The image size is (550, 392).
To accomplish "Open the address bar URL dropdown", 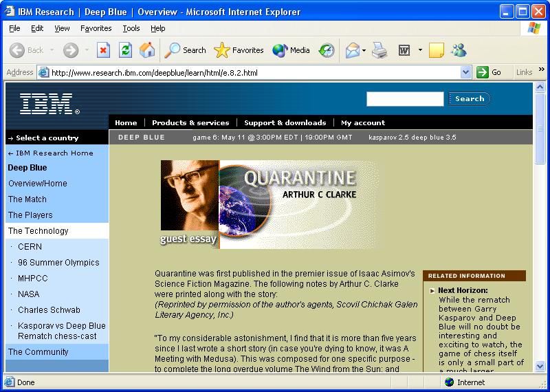I will pos(465,72).
